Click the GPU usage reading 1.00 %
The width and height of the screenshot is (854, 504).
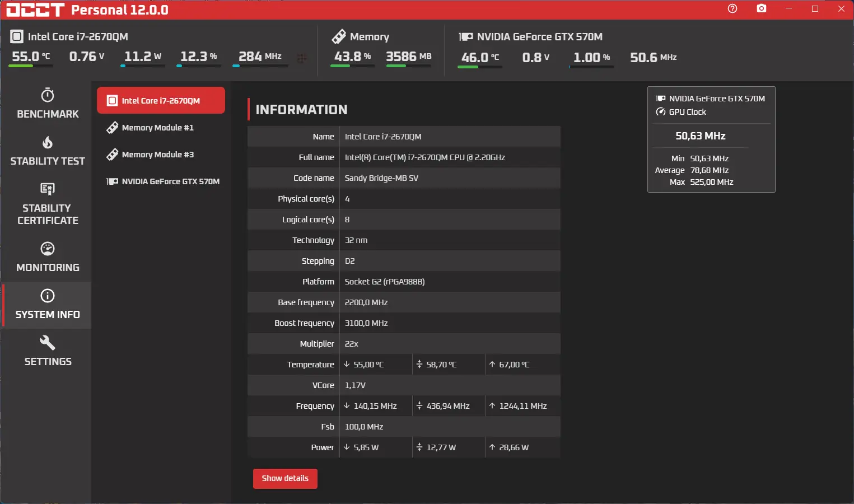tap(592, 57)
